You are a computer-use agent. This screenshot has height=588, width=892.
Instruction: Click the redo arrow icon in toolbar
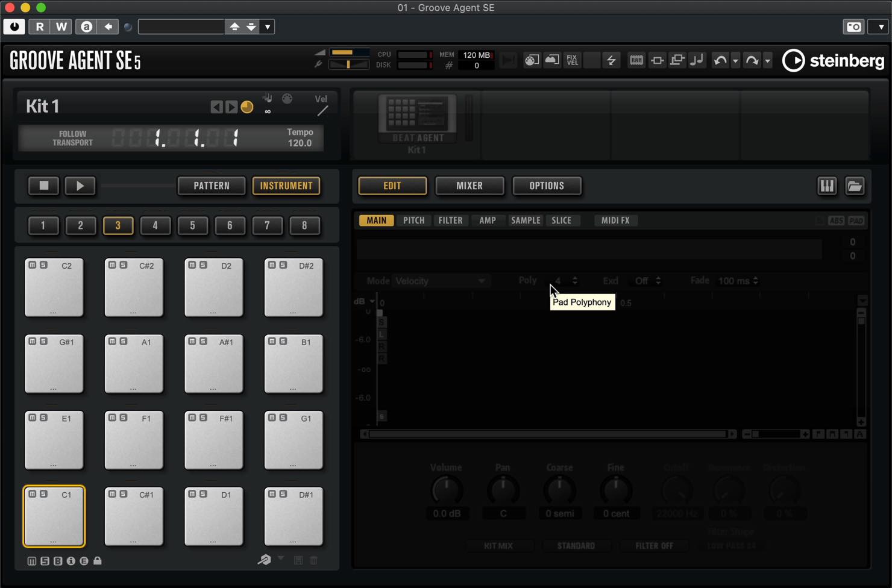752,60
